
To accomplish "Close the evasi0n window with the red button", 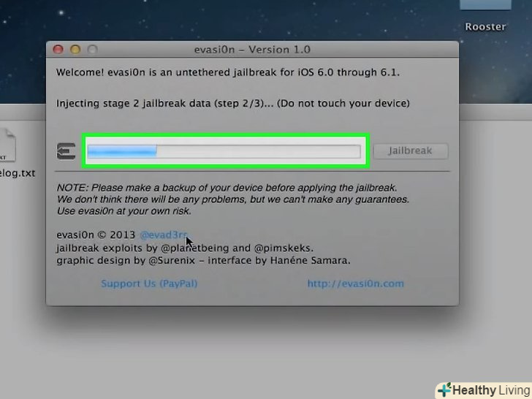I will point(58,50).
